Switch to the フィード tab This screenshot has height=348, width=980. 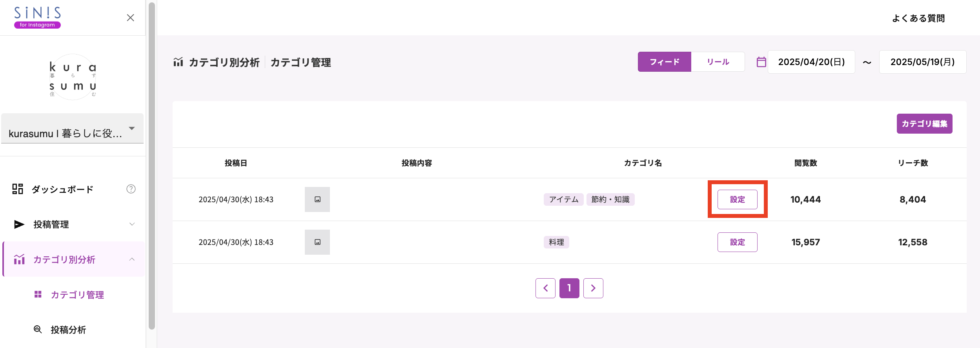pos(664,62)
